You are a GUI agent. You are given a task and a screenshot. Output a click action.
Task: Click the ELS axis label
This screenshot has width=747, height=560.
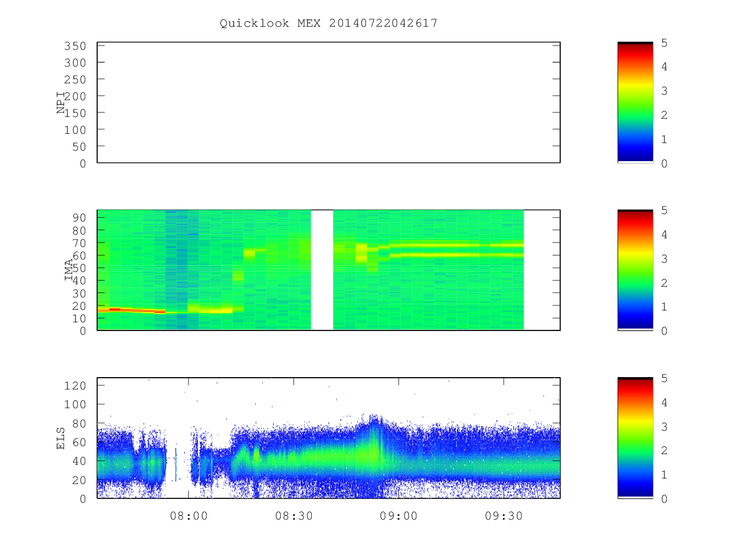[60, 438]
